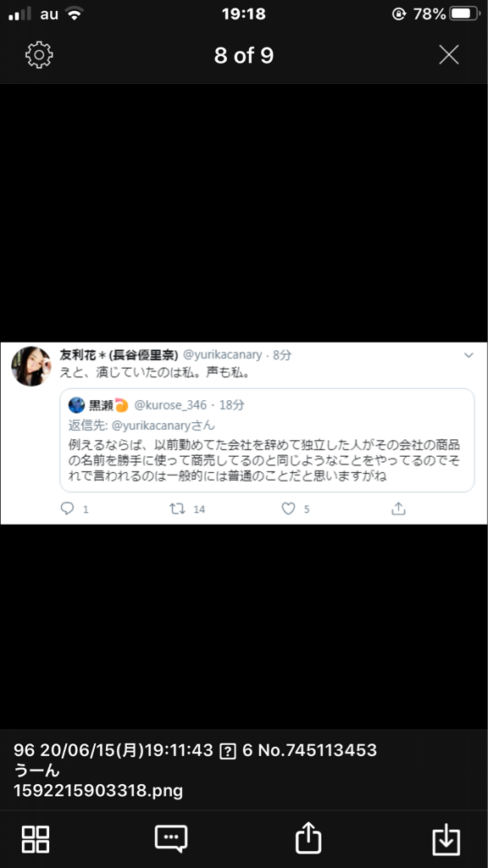Viewport: 488px width, 868px height.
Task: Click the retweet icon showing 14
Action: (177, 509)
